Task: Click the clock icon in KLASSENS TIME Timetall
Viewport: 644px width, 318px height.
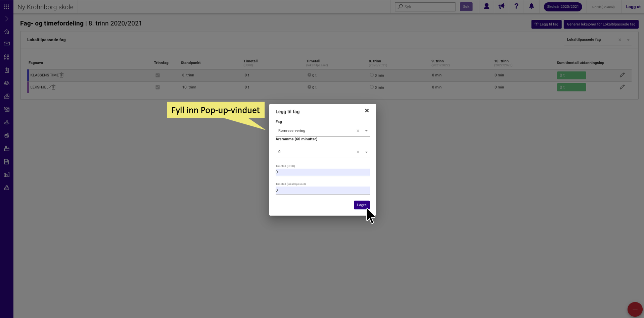Action: click(309, 75)
